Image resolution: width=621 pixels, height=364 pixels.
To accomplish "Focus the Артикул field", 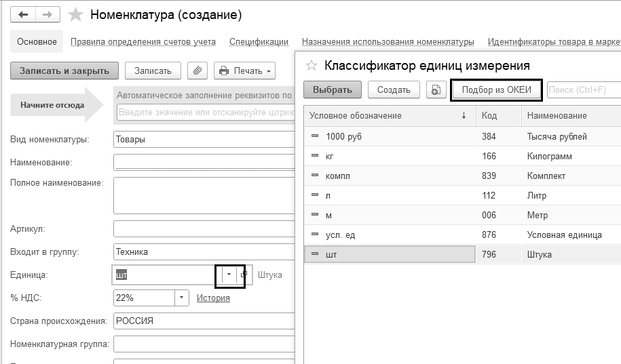I will pyautogui.click(x=204, y=228).
